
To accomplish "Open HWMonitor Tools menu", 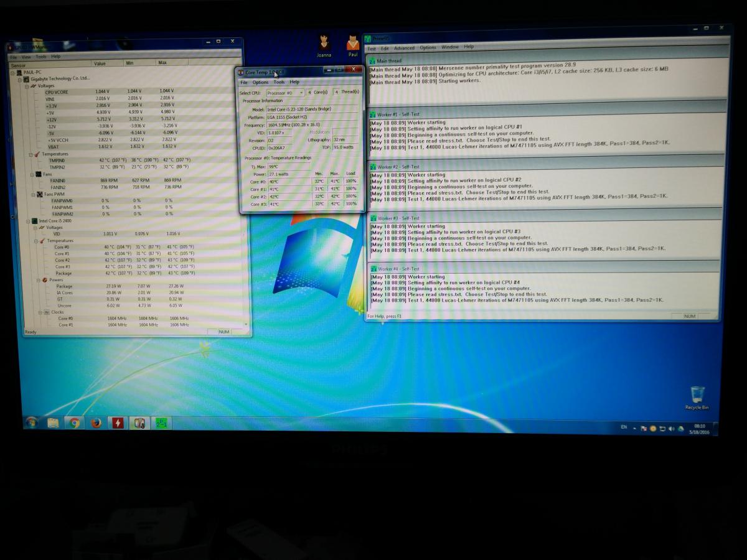I will click(x=40, y=57).
